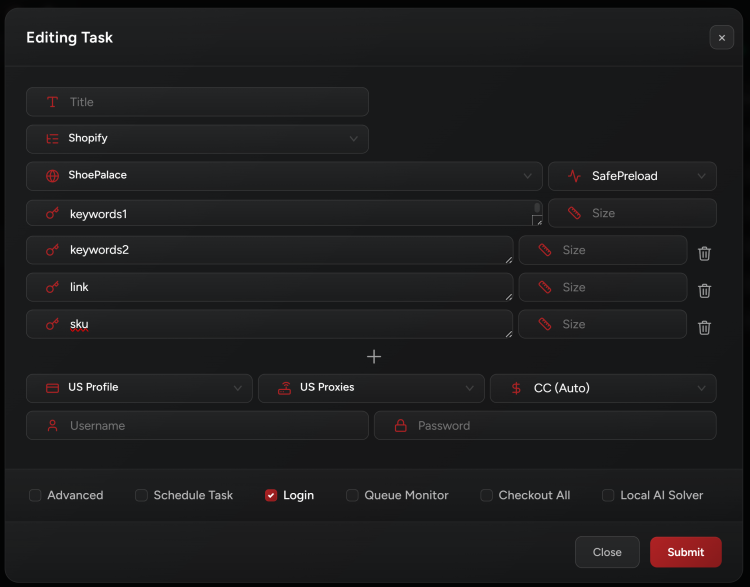This screenshot has width=750, height=587.
Task: Expand the SafePreload mode dropdown
Action: coord(632,176)
